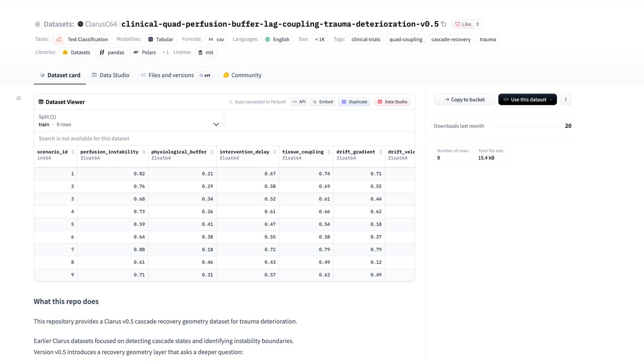Sort by the drift_gradient column
644x362 pixels.
click(381, 152)
